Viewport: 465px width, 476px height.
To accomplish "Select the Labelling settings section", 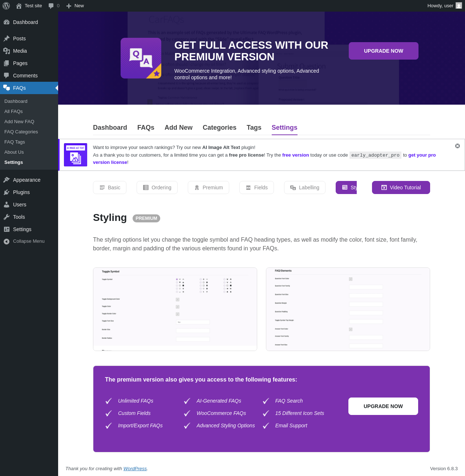I will coord(305,187).
